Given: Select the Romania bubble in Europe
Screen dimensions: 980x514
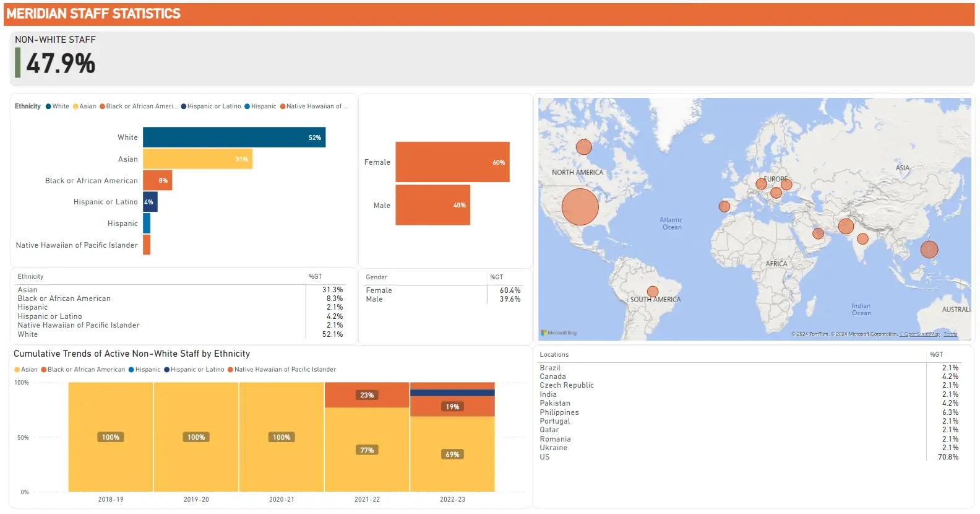Looking at the screenshot, I should [776, 193].
